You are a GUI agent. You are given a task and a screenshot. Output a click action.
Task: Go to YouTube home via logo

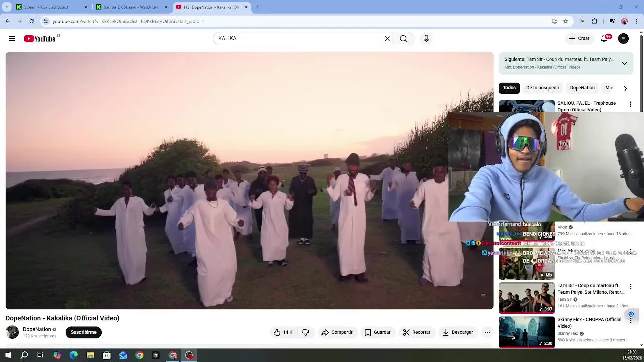coord(40,39)
